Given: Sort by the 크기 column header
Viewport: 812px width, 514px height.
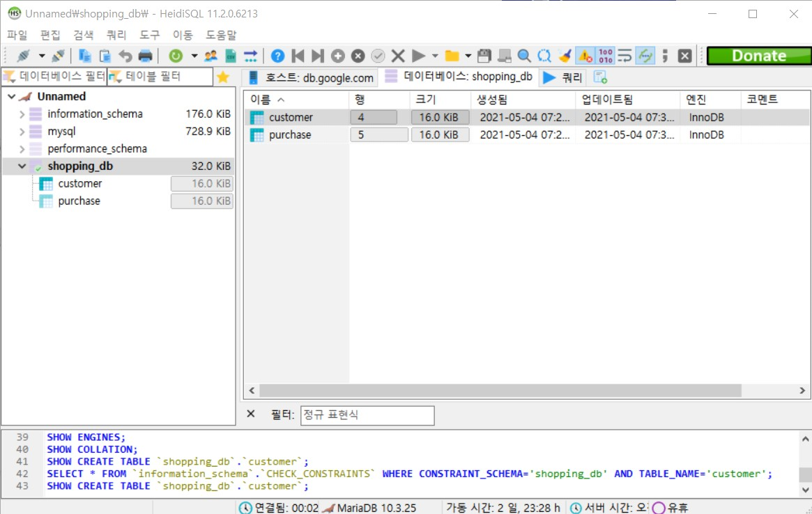Looking at the screenshot, I should click(x=440, y=100).
